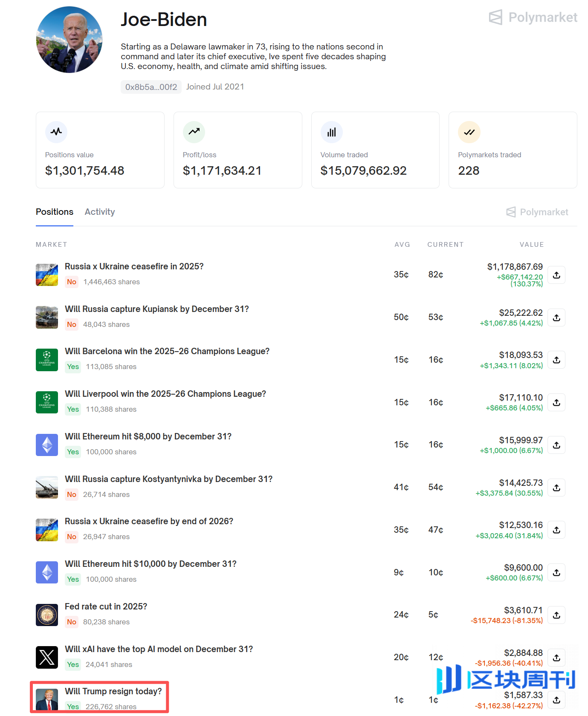Open 'Russia x Ukraine ceasefire by end of 2026?' market
This screenshot has height=716, width=588.
(x=149, y=521)
